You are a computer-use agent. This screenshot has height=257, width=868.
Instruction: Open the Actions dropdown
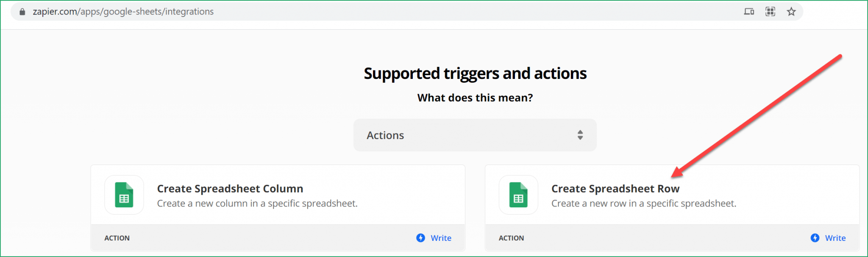tap(475, 135)
